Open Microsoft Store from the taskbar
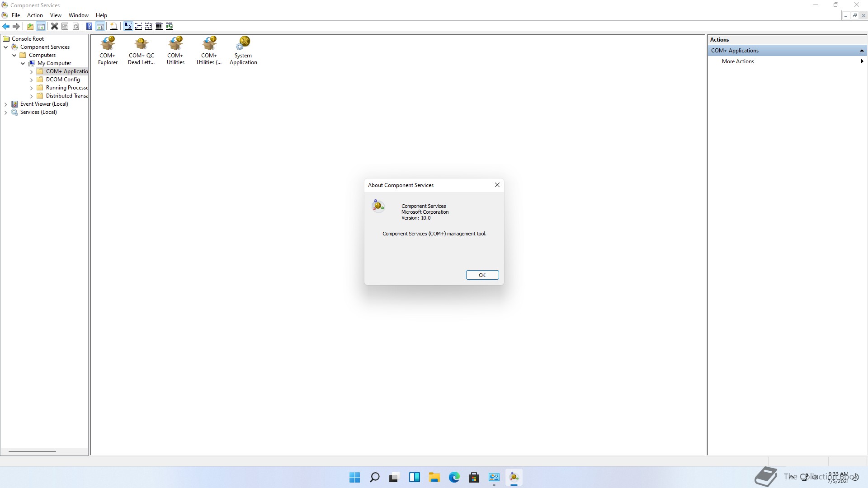This screenshot has width=868, height=488. click(x=474, y=477)
